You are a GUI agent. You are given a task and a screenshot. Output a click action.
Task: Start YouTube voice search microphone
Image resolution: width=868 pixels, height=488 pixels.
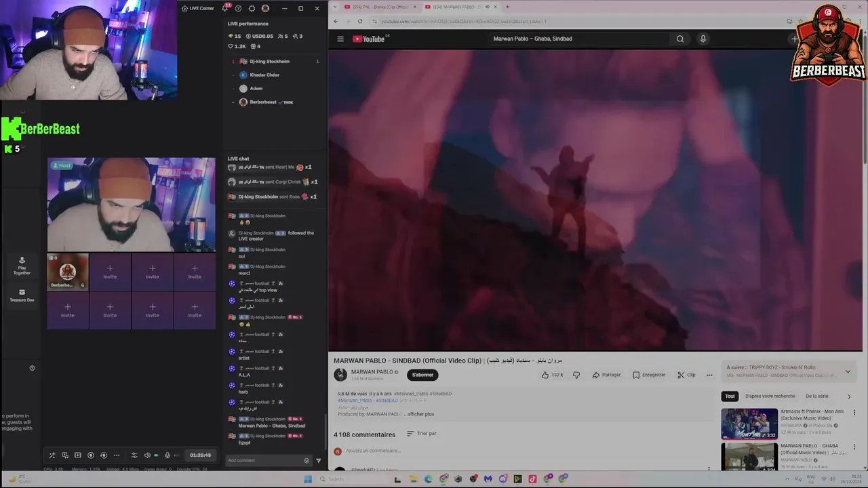(703, 39)
